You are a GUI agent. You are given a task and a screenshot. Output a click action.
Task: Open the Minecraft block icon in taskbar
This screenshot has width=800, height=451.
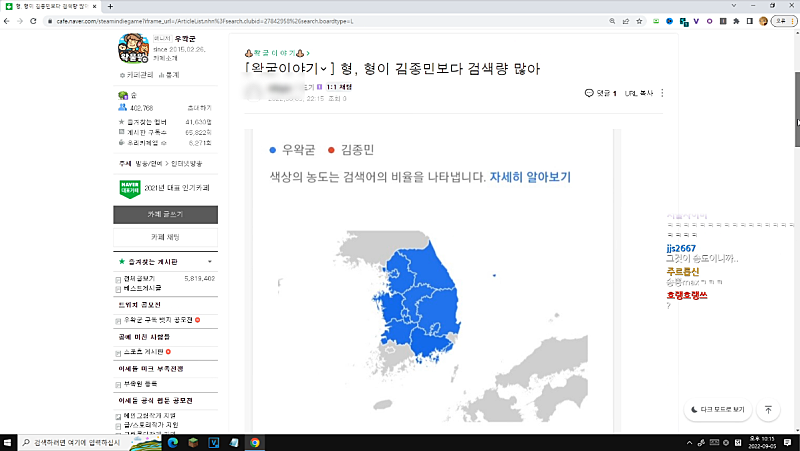coord(193,442)
